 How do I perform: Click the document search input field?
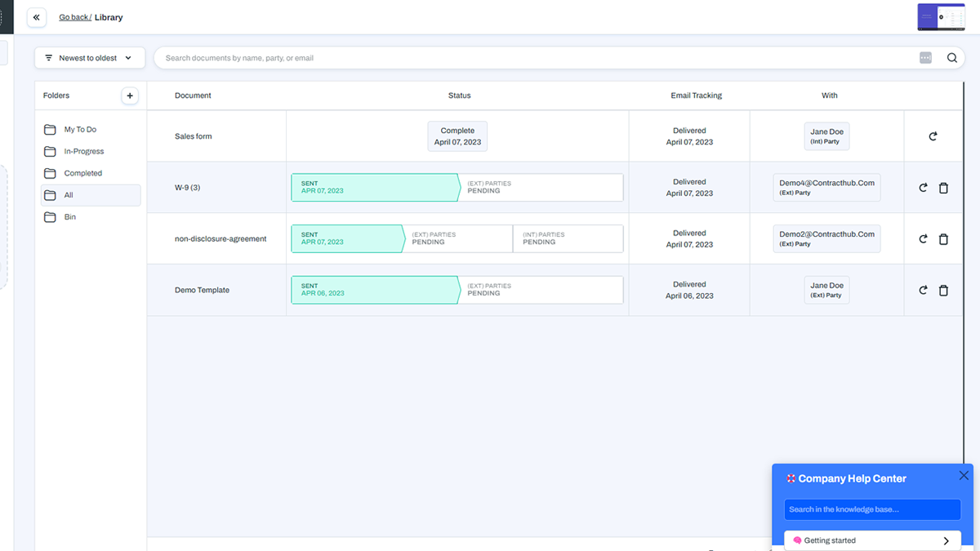tap(539, 58)
